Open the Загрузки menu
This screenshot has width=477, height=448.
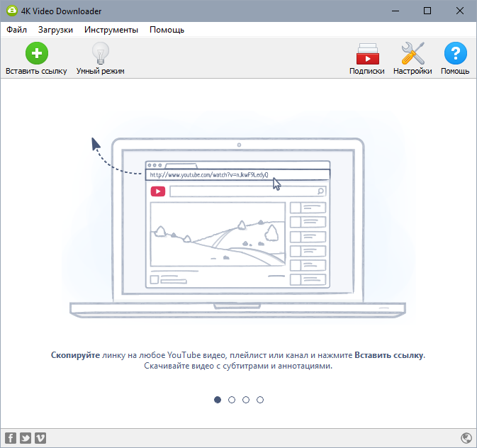(55, 30)
